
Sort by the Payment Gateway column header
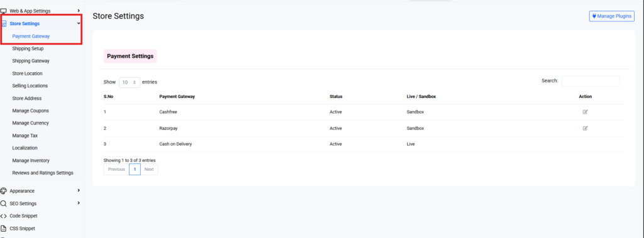pyautogui.click(x=177, y=97)
